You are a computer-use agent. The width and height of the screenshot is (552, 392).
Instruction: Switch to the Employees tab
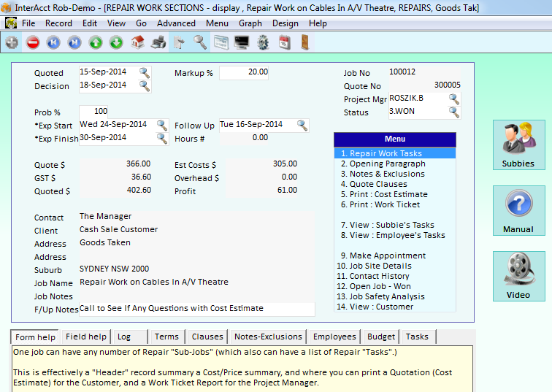click(334, 337)
